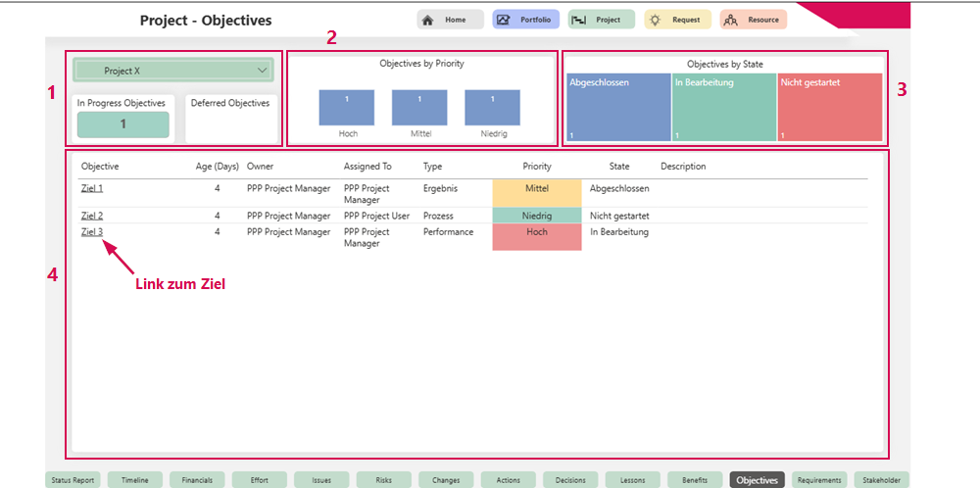Filter by the Niedrig priority bar

(x=492, y=108)
